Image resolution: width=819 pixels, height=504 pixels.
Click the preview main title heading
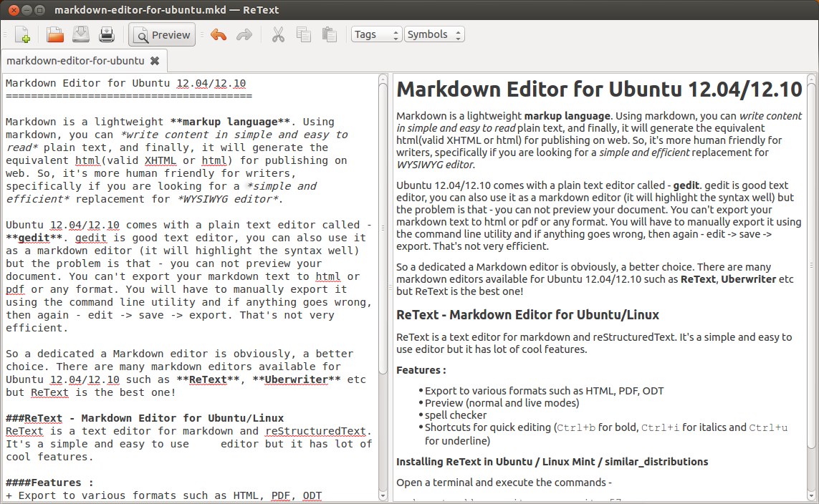pyautogui.click(x=599, y=89)
